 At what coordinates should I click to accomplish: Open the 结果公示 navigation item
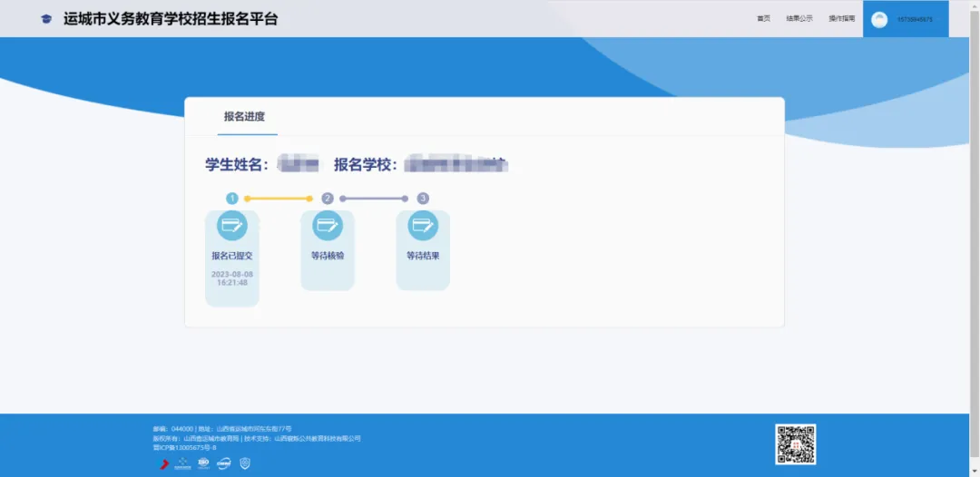pos(799,19)
